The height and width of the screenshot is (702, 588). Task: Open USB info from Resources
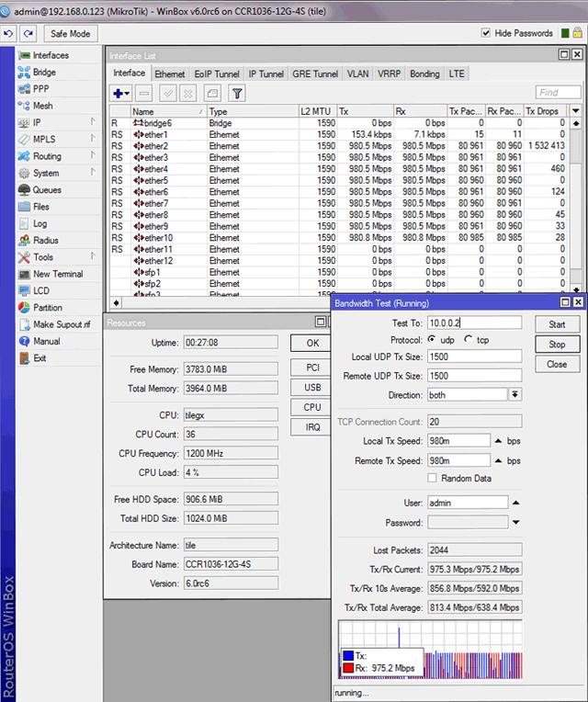[312, 387]
